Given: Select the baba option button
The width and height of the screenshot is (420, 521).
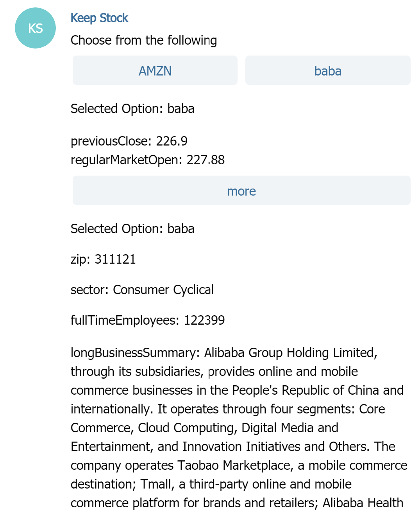Looking at the screenshot, I should tap(327, 71).
